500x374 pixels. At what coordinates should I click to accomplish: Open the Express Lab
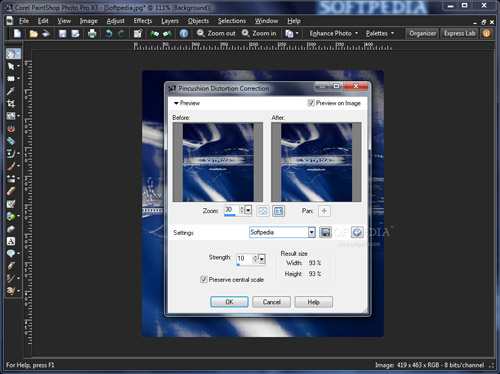[x=459, y=33]
